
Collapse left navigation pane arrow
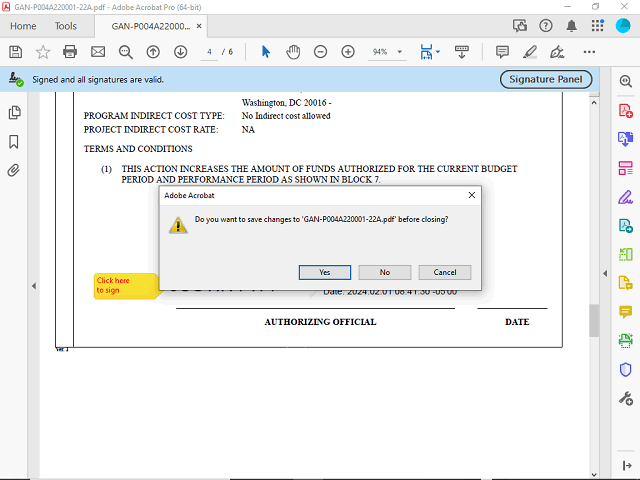click(34, 286)
